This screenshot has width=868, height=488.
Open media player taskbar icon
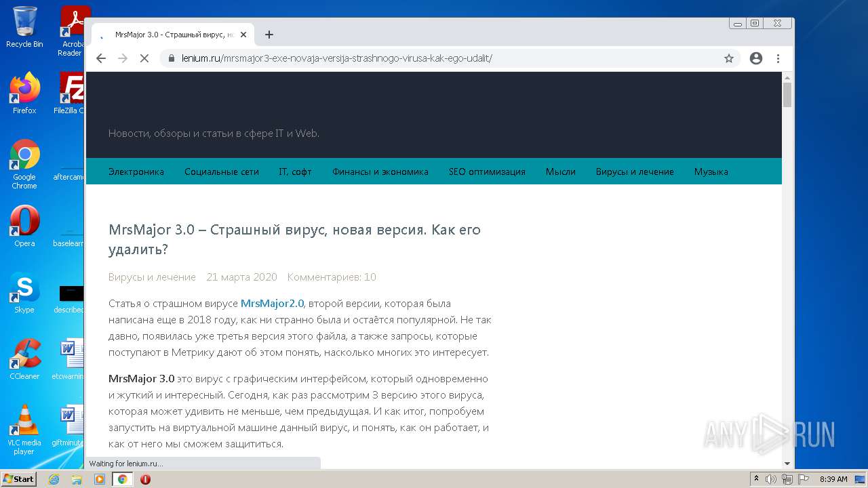tap(100, 479)
